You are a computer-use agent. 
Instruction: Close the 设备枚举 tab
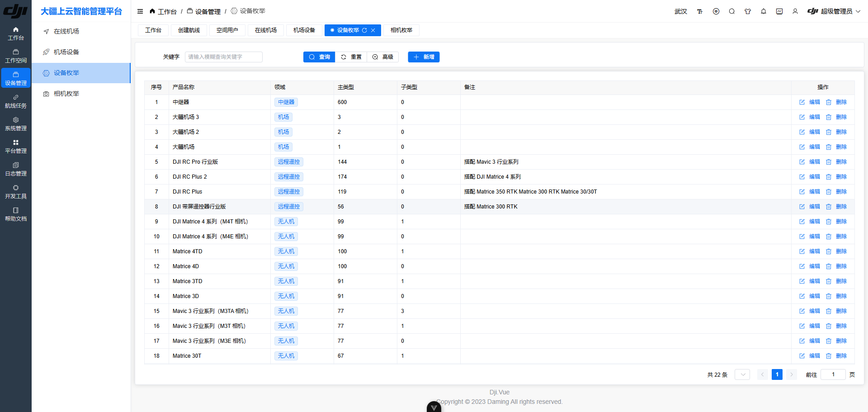(373, 30)
